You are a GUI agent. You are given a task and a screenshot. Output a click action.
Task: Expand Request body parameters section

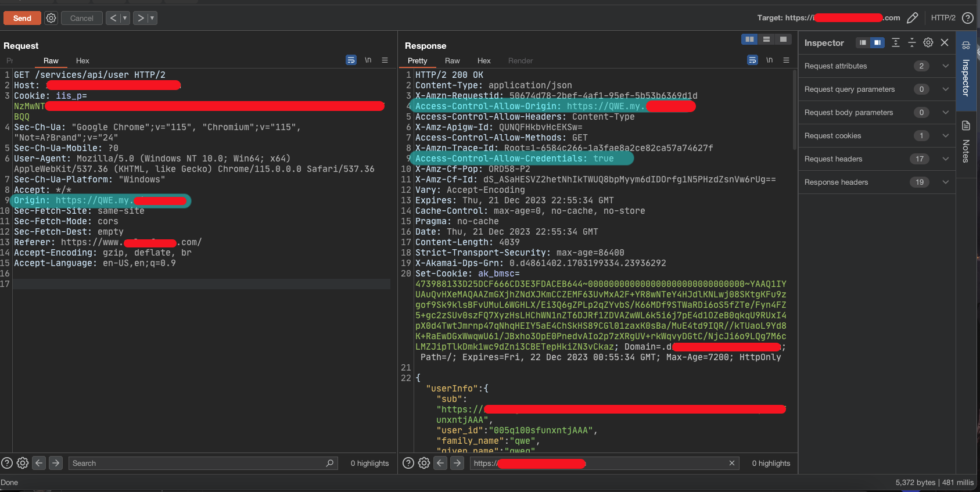click(877, 112)
